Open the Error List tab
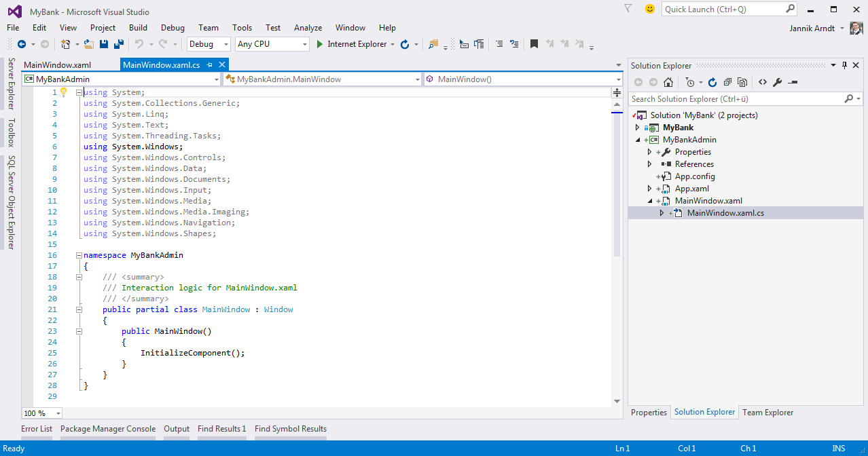Image resolution: width=868 pixels, height=456 pixels. tap(37, 429)
